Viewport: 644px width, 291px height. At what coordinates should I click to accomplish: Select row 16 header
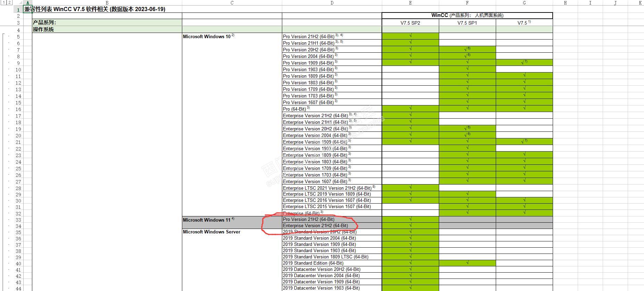(x=18, y=109)
